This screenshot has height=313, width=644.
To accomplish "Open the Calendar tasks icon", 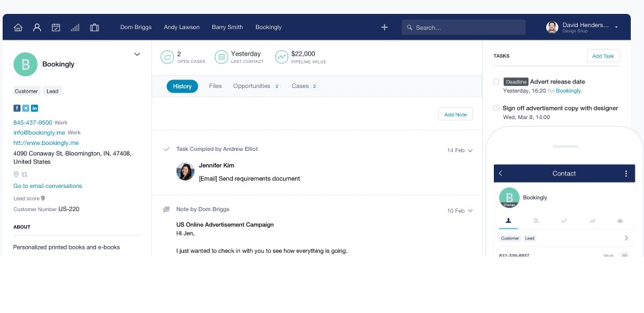I will (56, 28).
